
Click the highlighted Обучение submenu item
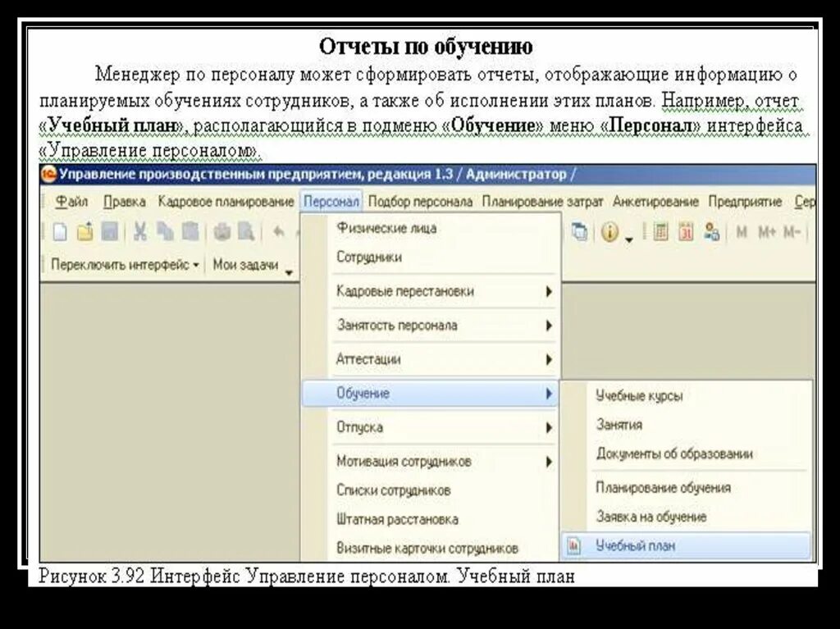[431, 394]
